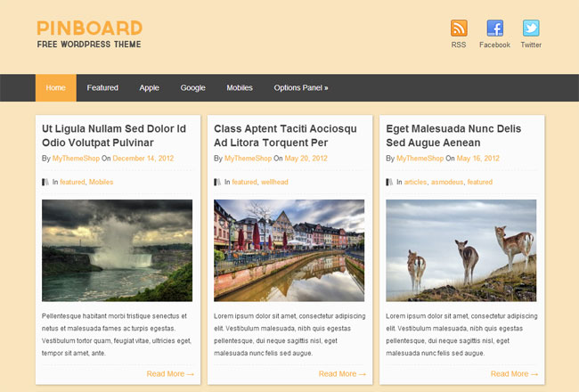Click Read More on Class Aptent post
Screen dimensions: 579x392
click(342, 374)
